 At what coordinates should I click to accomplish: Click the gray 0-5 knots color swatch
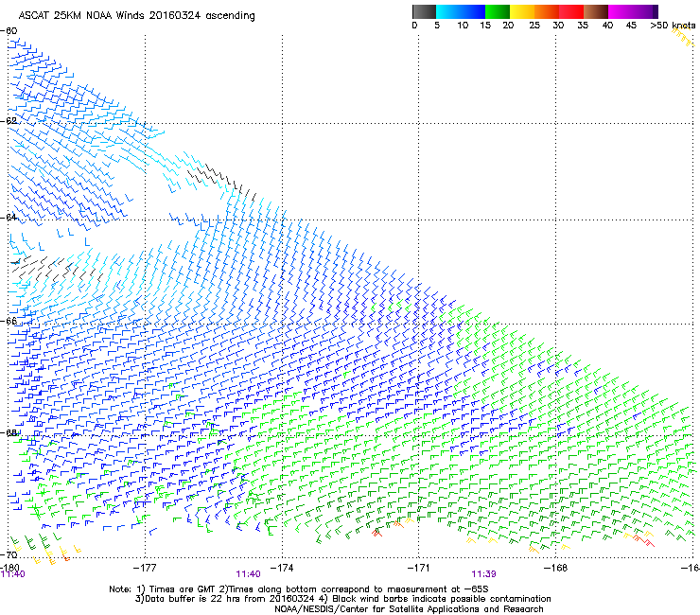tap(424, 11)
